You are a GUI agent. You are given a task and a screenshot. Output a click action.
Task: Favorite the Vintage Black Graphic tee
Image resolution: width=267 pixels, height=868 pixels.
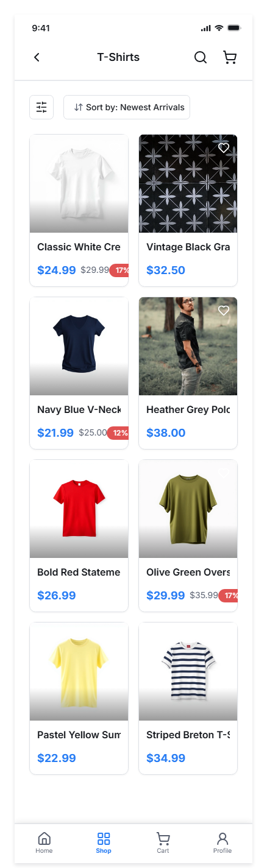tap(224, 147)
